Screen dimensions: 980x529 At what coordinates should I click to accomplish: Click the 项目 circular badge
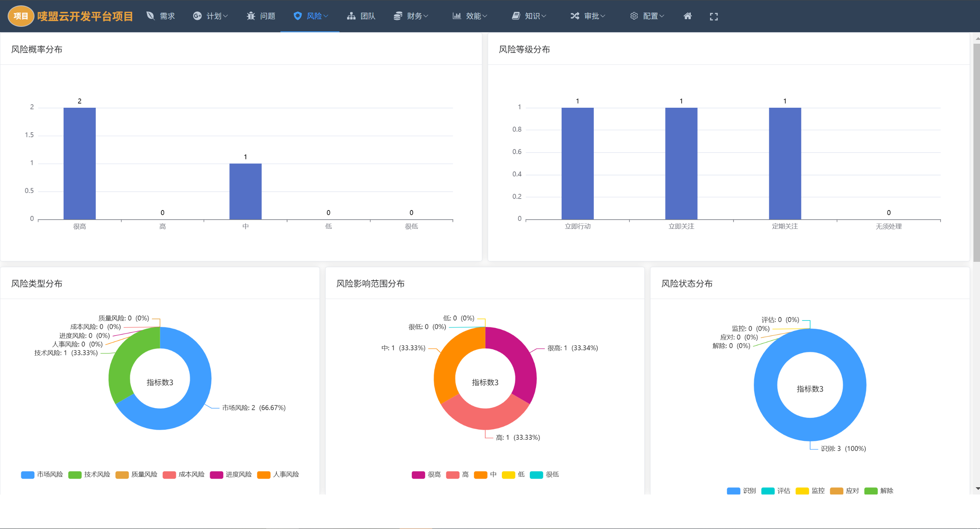click(x=20, y=16)
